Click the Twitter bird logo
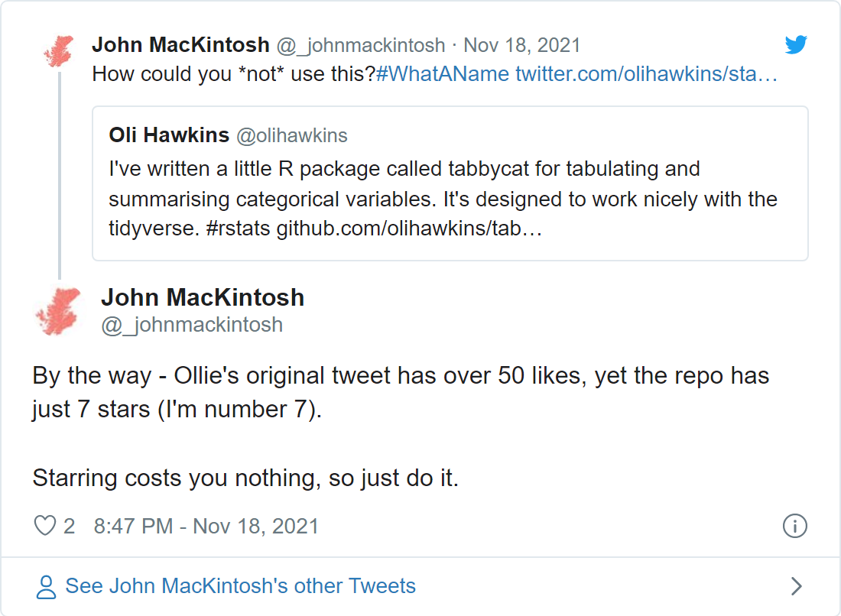 796,45
